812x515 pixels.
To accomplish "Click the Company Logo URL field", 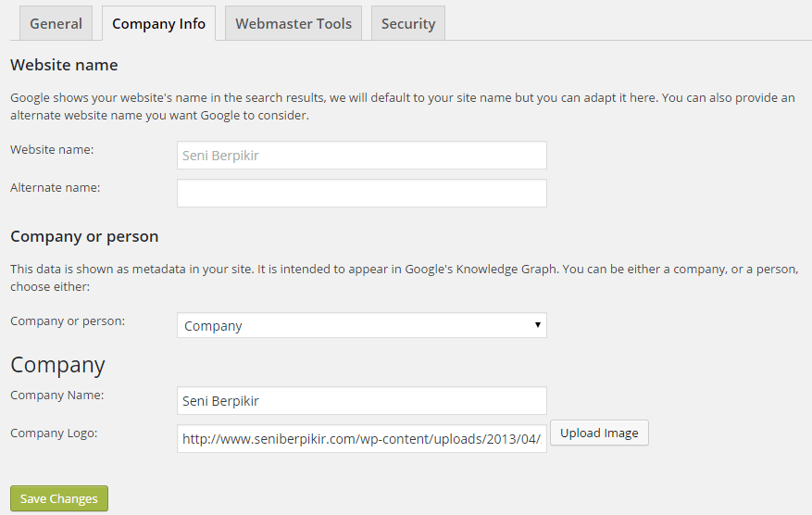I will point(361,439).
